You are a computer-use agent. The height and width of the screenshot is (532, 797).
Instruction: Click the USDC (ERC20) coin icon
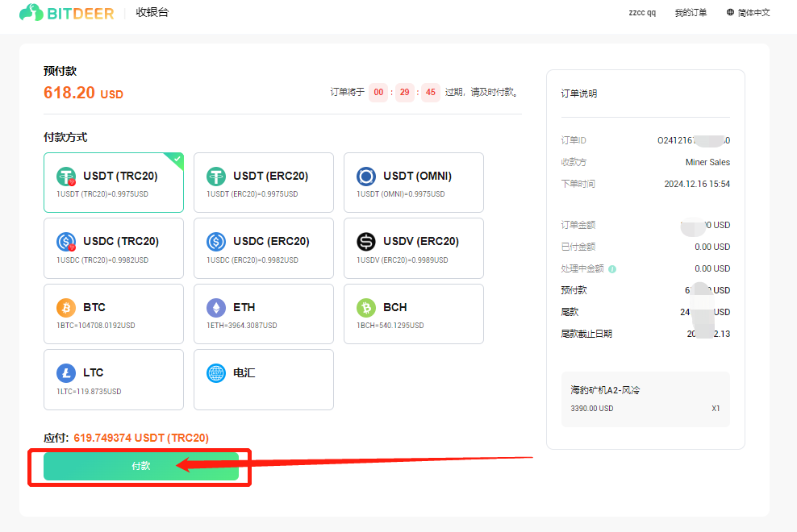pos(216,242)
